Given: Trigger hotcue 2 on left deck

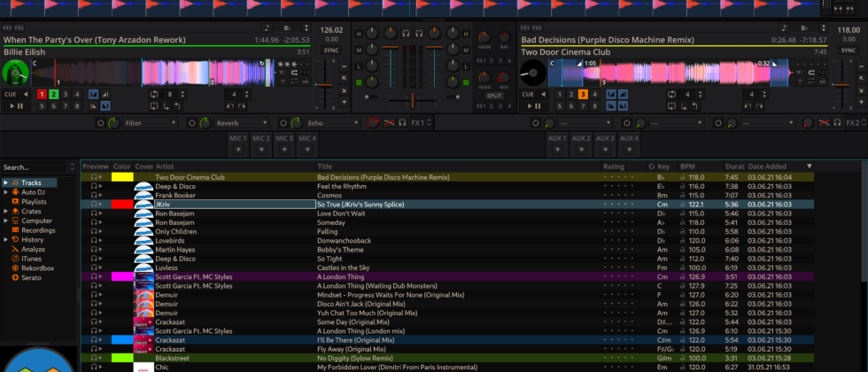Looking at the screenshot, I should 53,94.
